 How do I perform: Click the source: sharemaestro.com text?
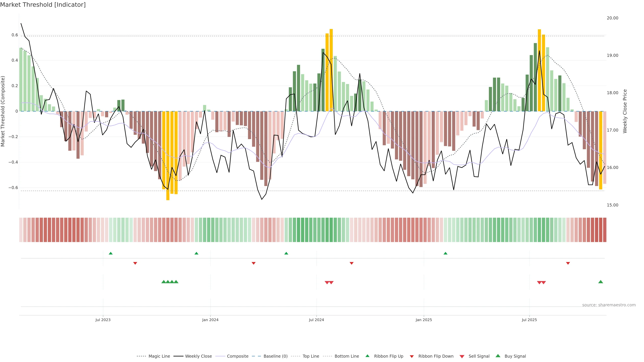pos(609,305)
